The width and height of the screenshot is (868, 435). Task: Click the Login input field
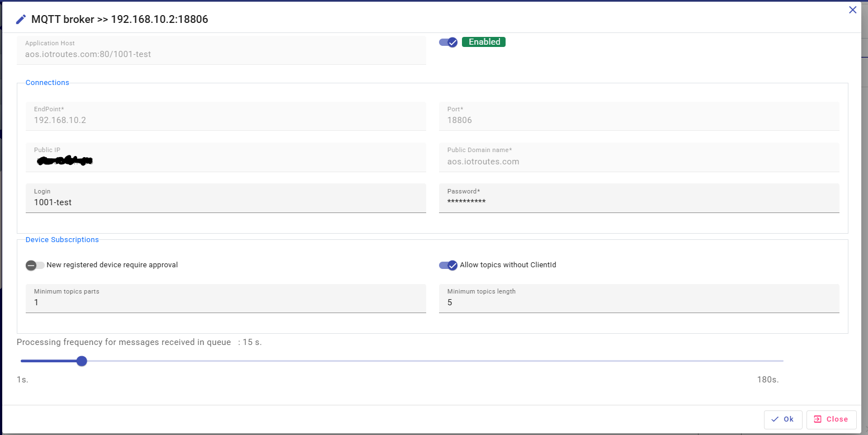[x=225, y=202]
